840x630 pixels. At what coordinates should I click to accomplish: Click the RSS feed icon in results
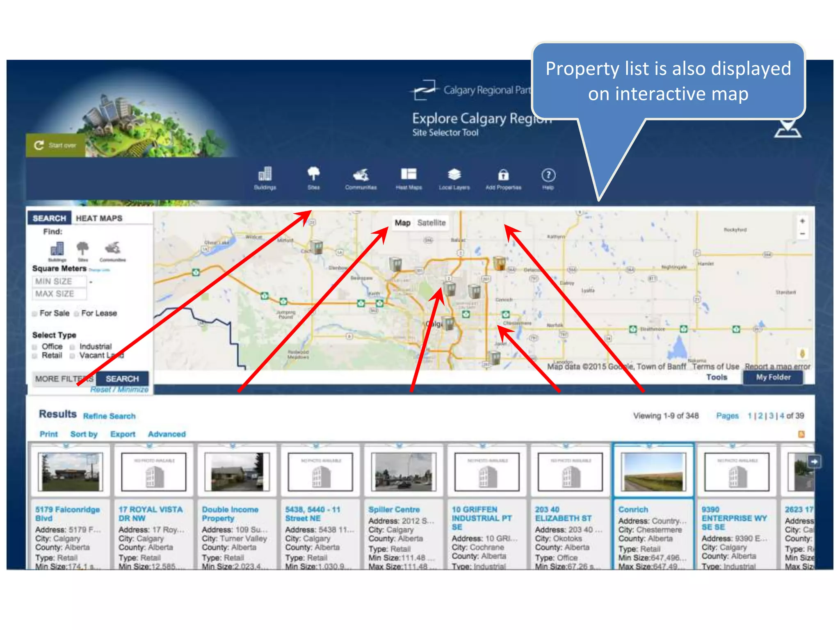801,434
